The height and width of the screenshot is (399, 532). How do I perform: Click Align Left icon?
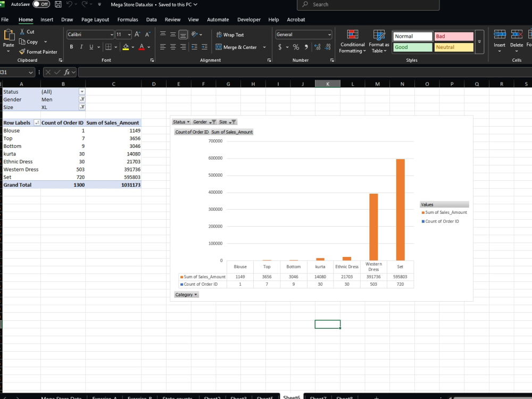163,47
